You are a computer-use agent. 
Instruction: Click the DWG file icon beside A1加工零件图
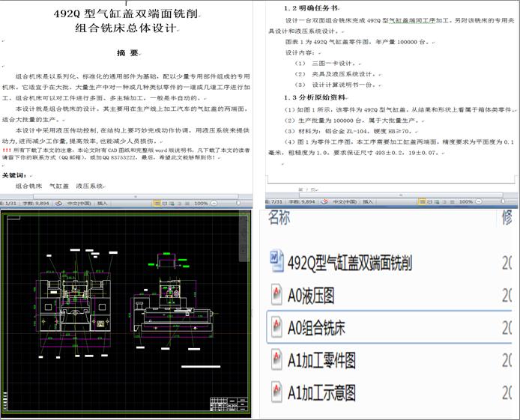pos(276,359)
